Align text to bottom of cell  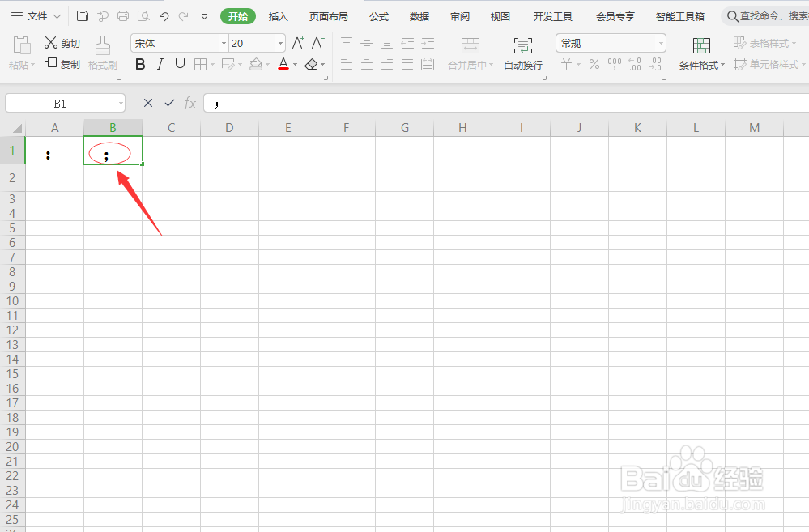[x=387, y=43]
